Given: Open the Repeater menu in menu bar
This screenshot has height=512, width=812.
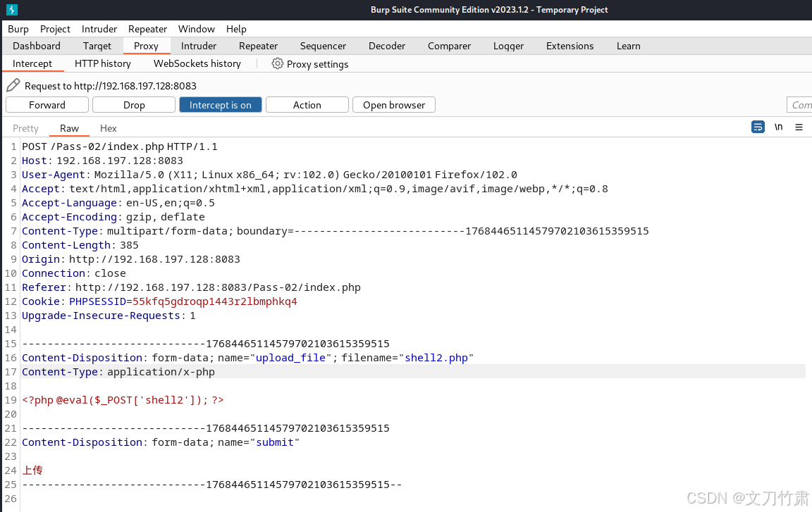Looking at the screenshot, I should coord(147,29).
